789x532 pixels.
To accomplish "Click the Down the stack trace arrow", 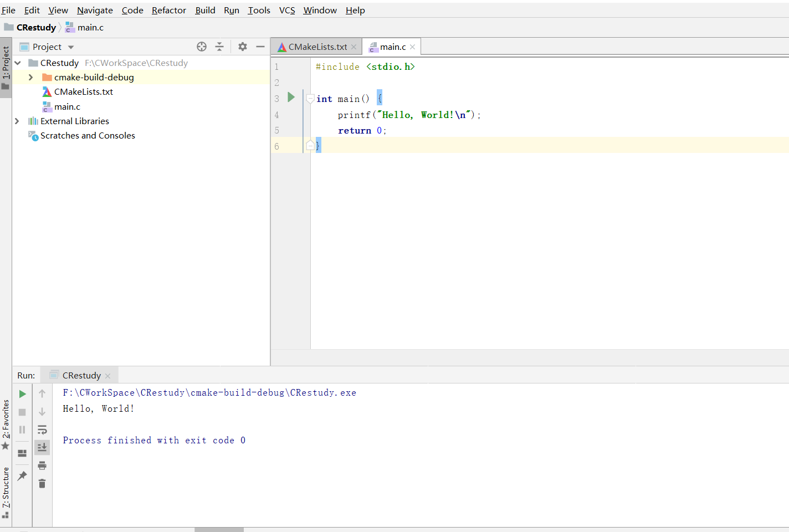I will pos(42,412).
